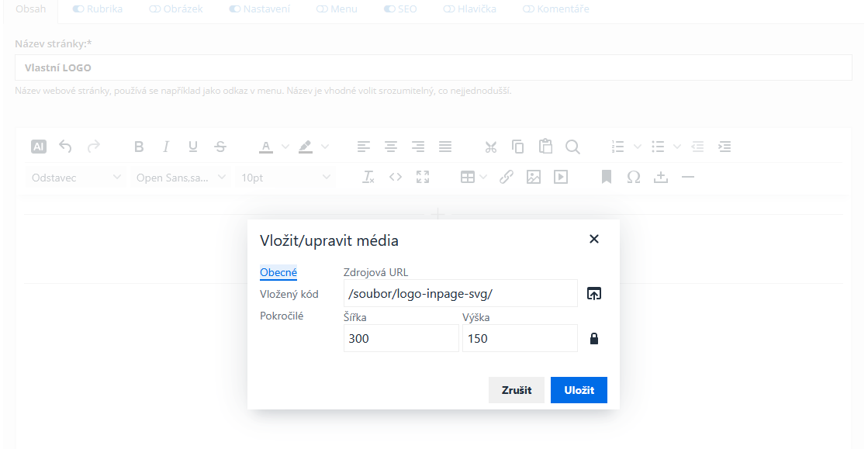Expand the 10pt font size dropdown
Viewport: 868px width, 449px height.
click(x=285, y=178)
